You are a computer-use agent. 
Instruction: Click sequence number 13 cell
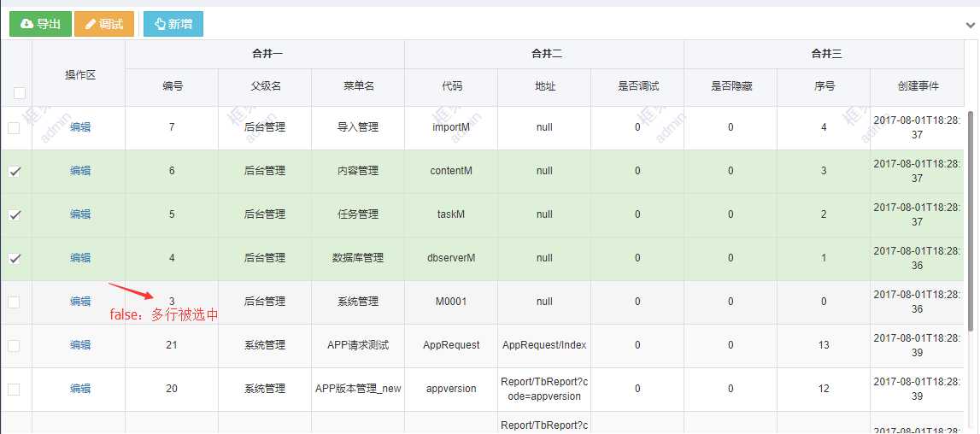824,345
